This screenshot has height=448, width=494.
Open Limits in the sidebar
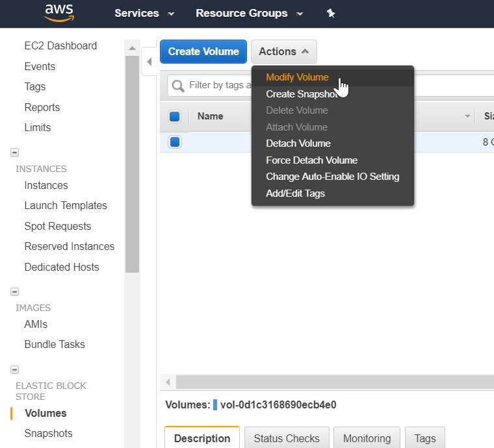(38, 128)
